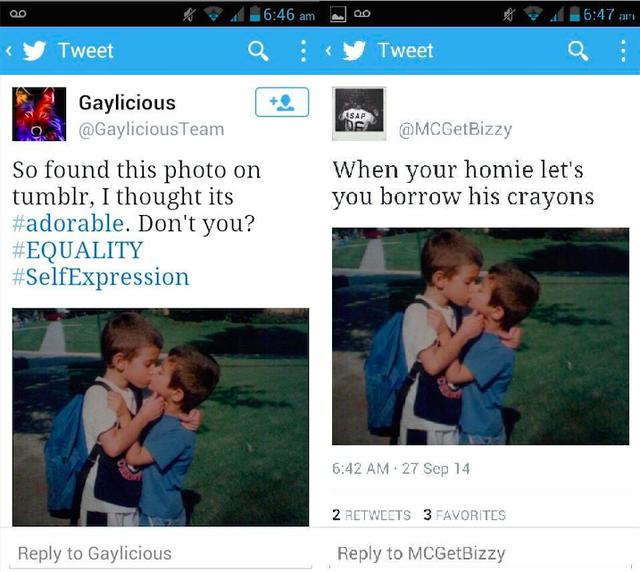
Task: Tap the search icon in left tweet header
Action: tap(258, 51)
